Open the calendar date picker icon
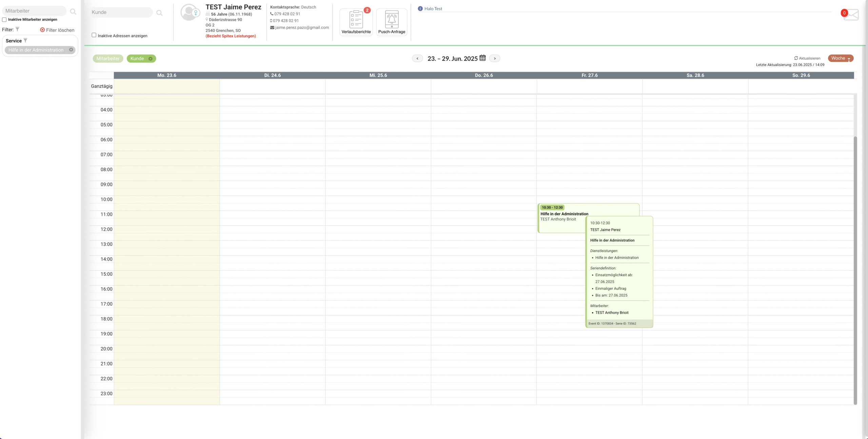Image resolution: width=868 pixels, height=439 pixels. click(482, 58)
